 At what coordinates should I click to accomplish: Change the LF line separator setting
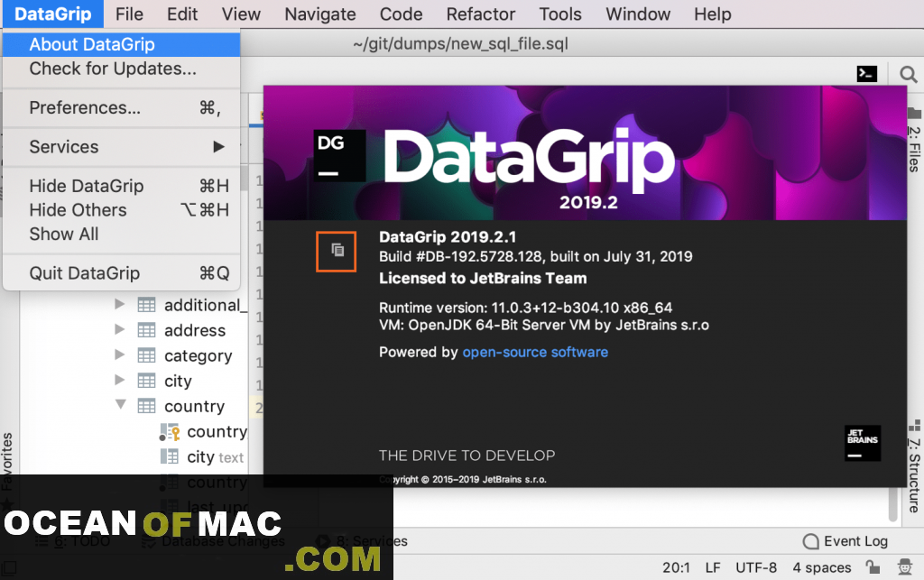(713, 567)
